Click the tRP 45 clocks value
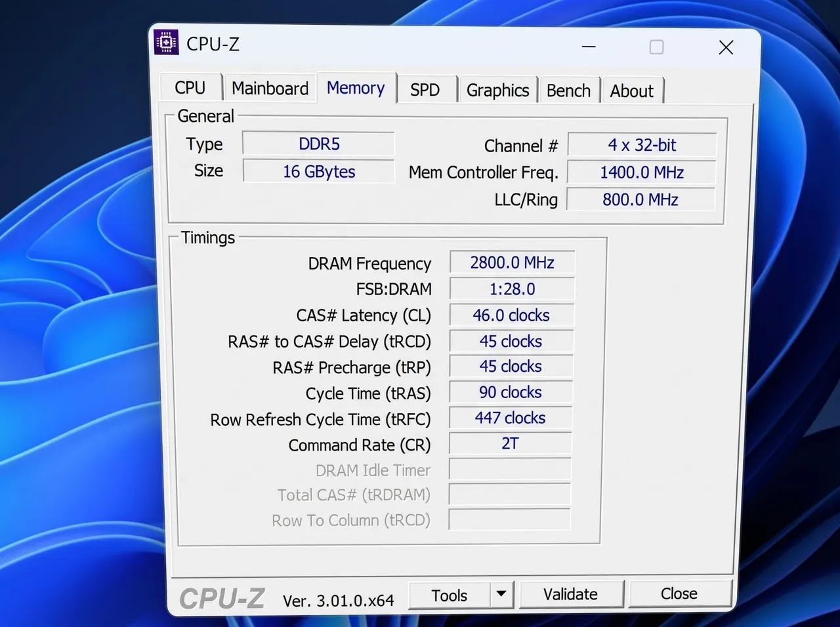 coord(511,366)
